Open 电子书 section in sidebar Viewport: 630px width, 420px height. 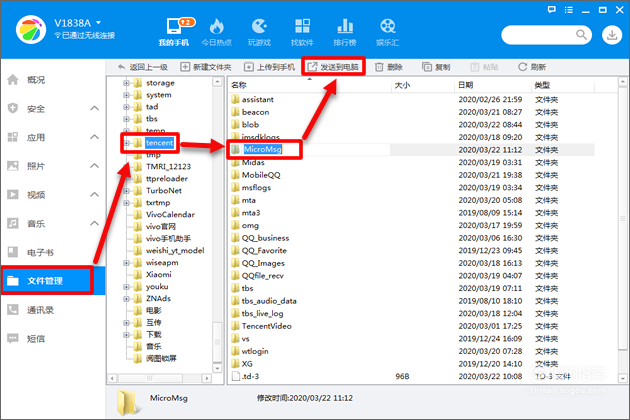(x=52, y=252)
